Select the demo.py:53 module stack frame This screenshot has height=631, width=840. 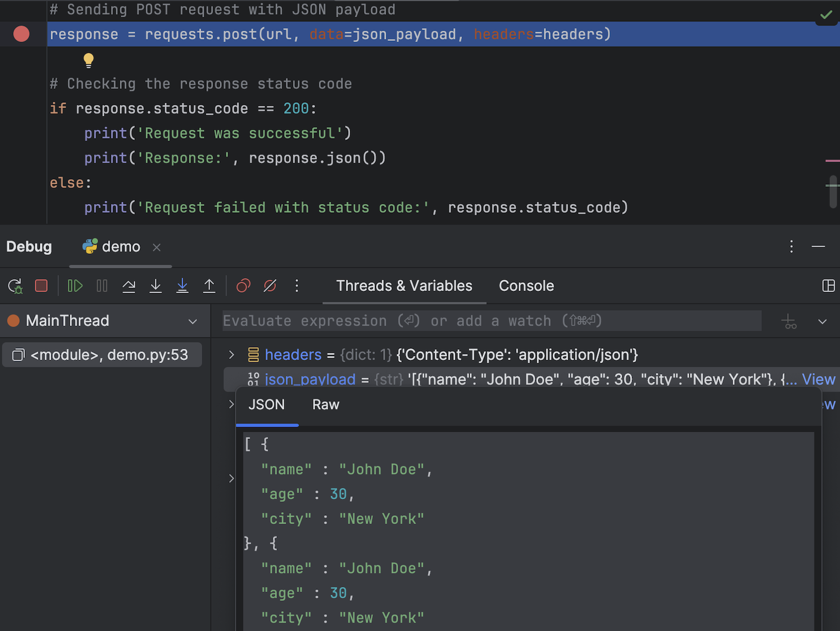[x=102, y=355]
